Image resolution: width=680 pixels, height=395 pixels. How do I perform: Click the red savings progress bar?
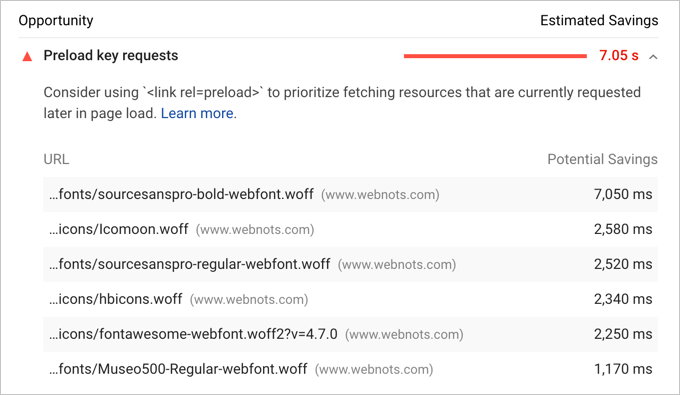[495, 56]
